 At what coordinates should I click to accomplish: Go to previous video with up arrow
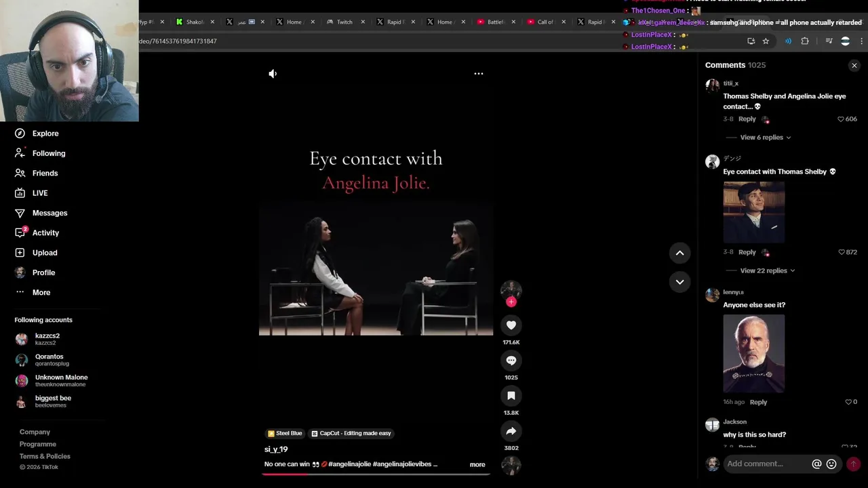point(679,253)
